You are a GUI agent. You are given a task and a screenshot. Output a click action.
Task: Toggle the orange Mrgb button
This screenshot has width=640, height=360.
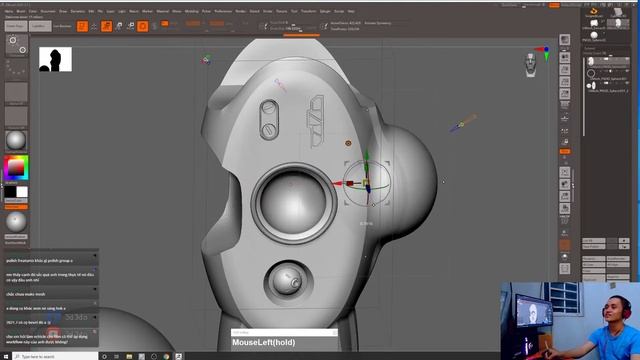pos(164,24)
